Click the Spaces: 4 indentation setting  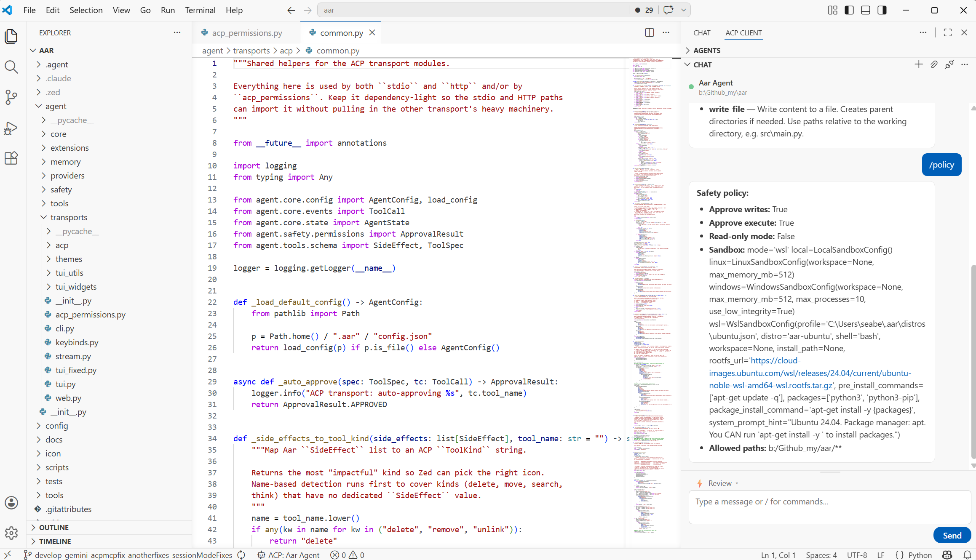821,555
